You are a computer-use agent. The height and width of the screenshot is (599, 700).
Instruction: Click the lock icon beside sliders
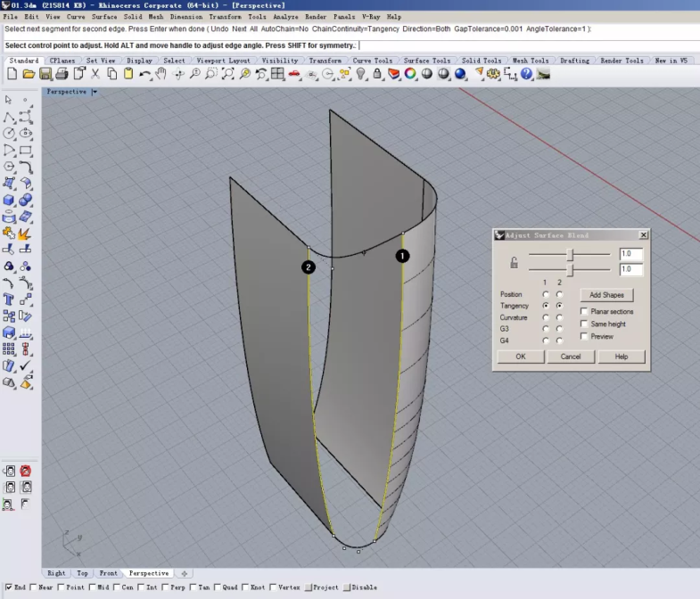514,262
